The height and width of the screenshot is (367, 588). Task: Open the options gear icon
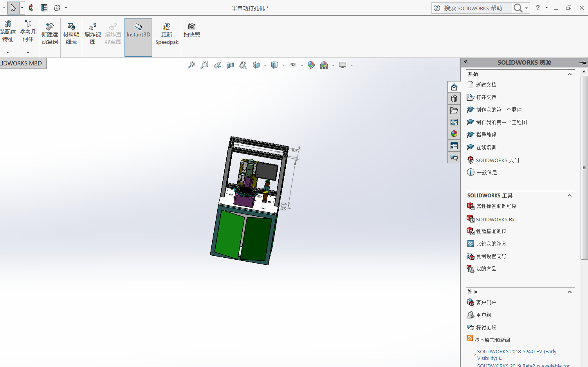tap(57, 8)
